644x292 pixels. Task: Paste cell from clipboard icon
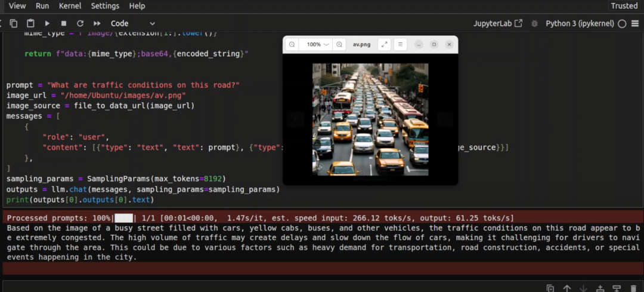[30, 23]
